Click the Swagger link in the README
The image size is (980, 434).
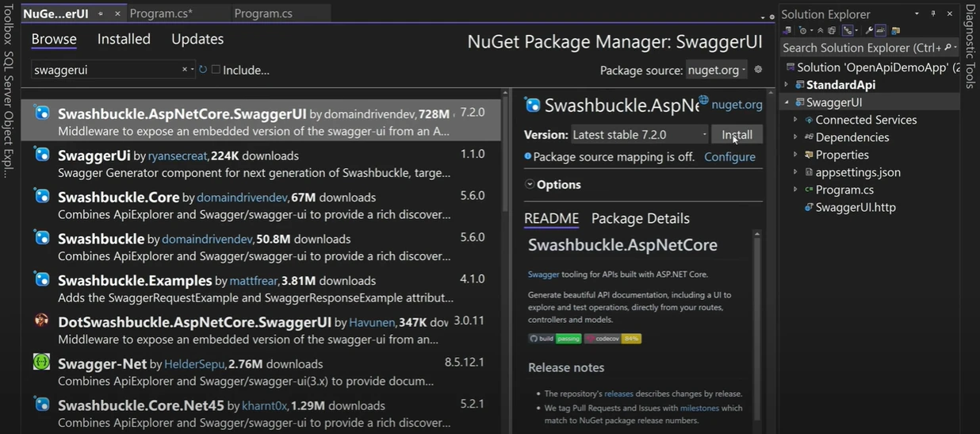pyautogui.click(x=543, y=274)
